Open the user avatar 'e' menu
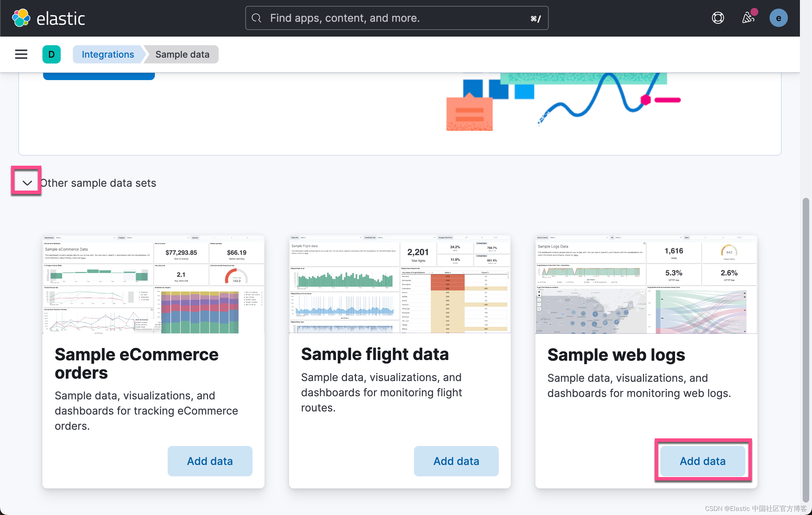Screen dimensions: 812x515 point(779,18)
